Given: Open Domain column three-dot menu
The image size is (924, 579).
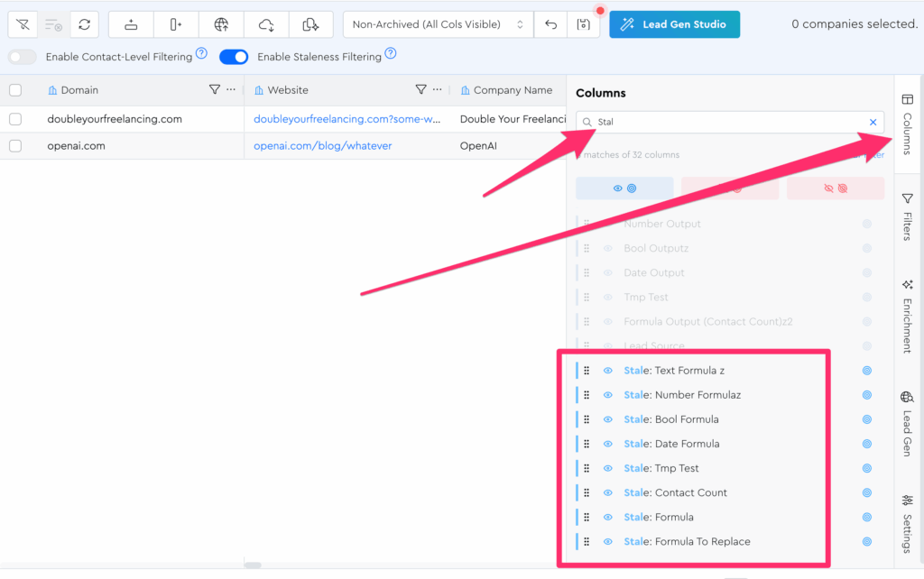Looking at the screenshot, I should pos(231,90).
